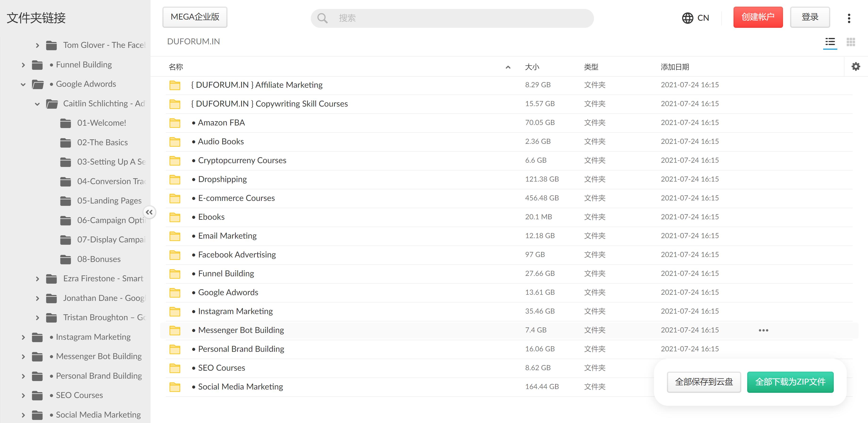
Task: Click 456.48 GB size cell
Action: [x=542, y=198]
